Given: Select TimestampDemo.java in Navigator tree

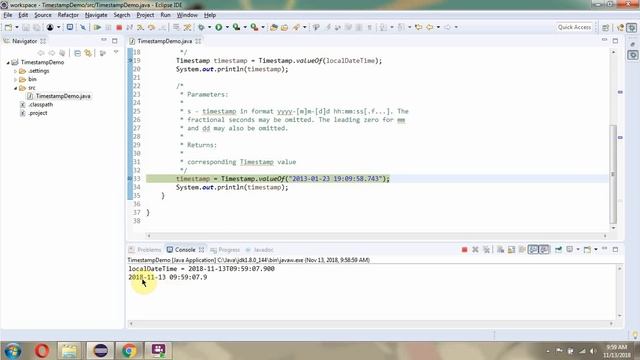Looking at the screenshot, I should [x=63, y=96].
